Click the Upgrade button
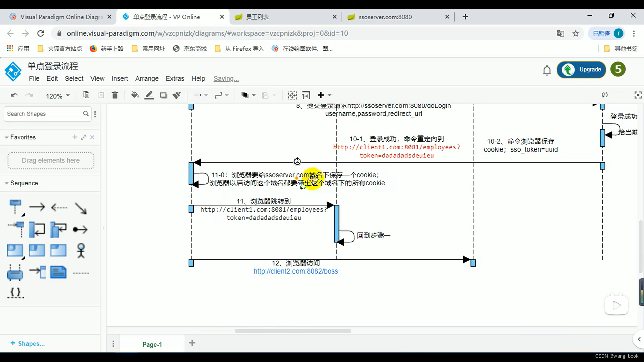 [x=581, y=70]
